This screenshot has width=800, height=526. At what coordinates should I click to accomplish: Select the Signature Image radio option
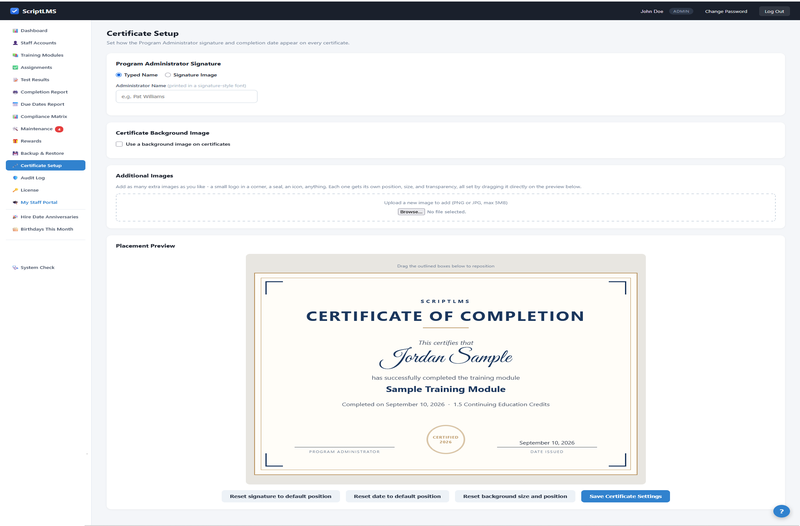pyautogui.click(x=167, y=75)
